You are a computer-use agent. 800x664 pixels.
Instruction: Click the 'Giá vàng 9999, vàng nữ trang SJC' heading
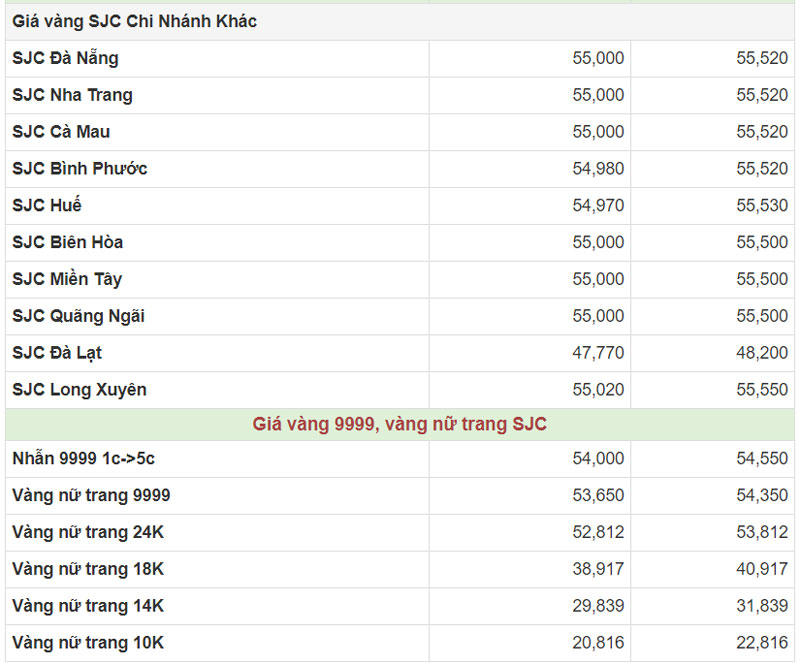click(400, 424)
